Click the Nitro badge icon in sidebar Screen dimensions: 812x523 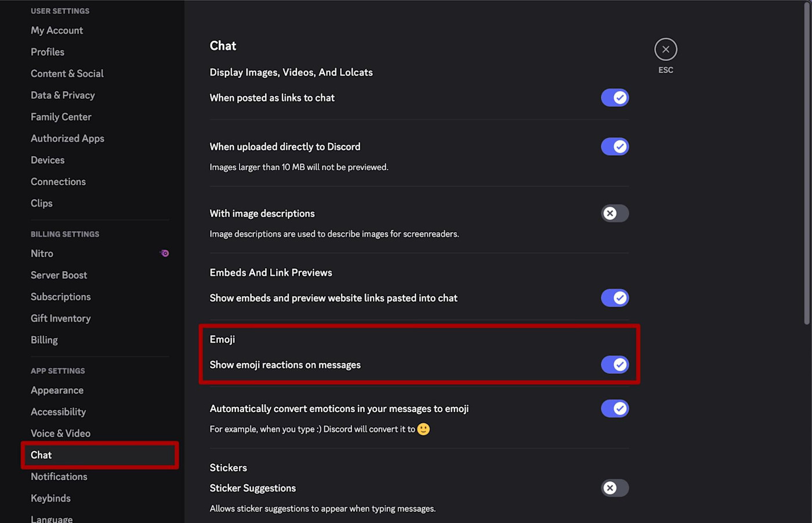165,253
